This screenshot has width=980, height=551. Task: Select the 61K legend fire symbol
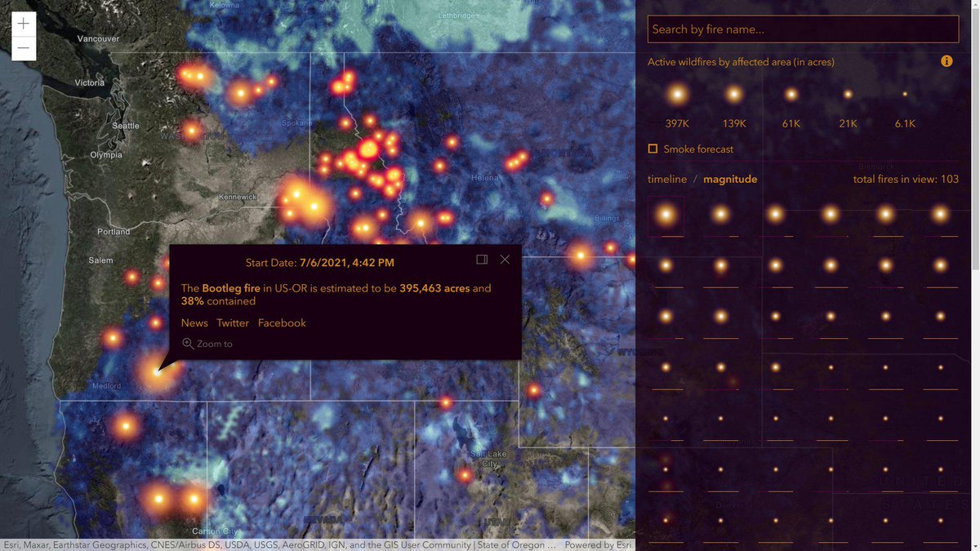tap(791, 95)
